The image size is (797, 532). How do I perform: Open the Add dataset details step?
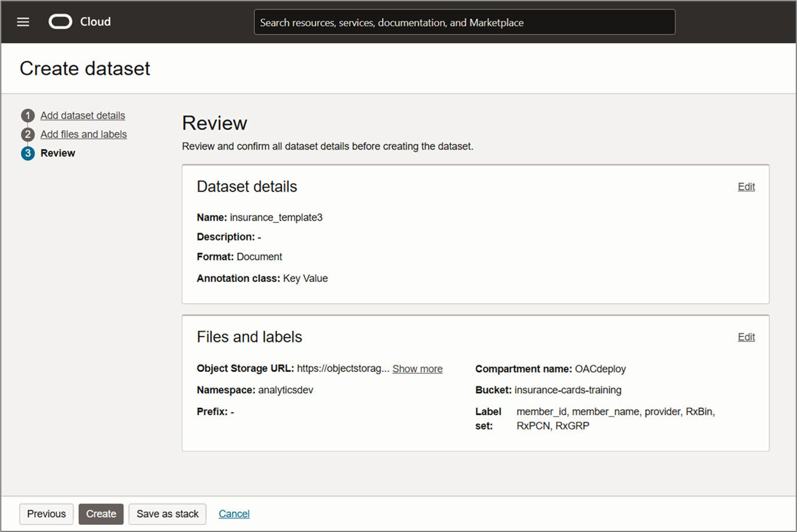coord(82,115)
